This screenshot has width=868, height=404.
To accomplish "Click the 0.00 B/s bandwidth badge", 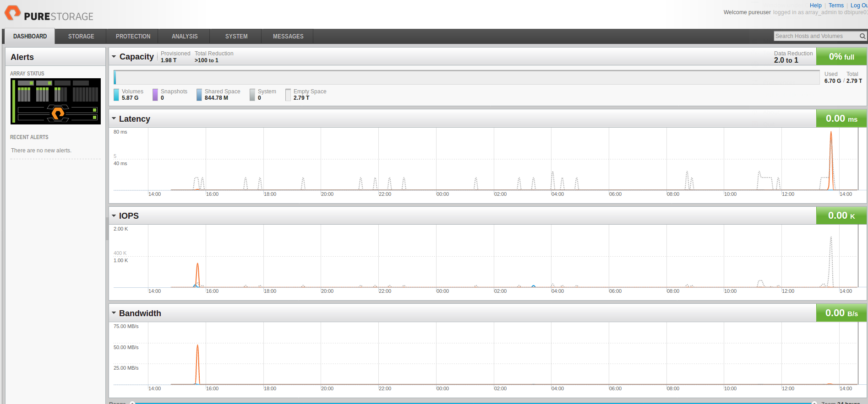I will tap(841, 313).
